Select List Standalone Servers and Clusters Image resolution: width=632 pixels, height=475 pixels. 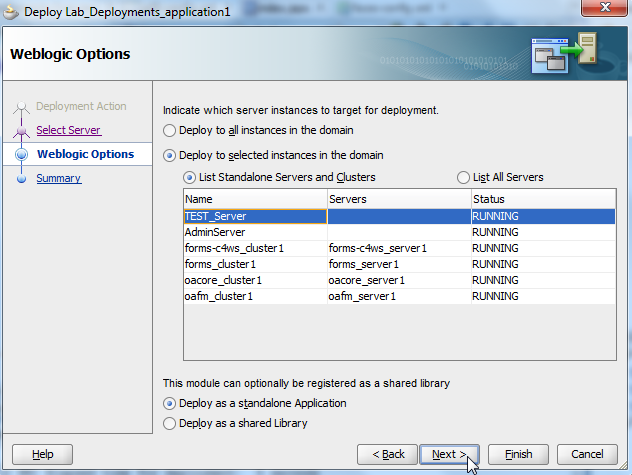coord(189,177)
